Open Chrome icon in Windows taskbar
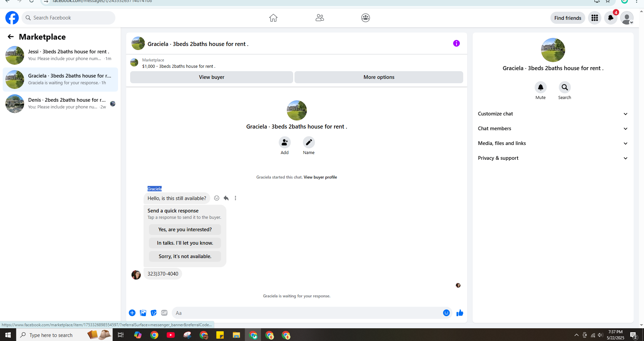 154,335
